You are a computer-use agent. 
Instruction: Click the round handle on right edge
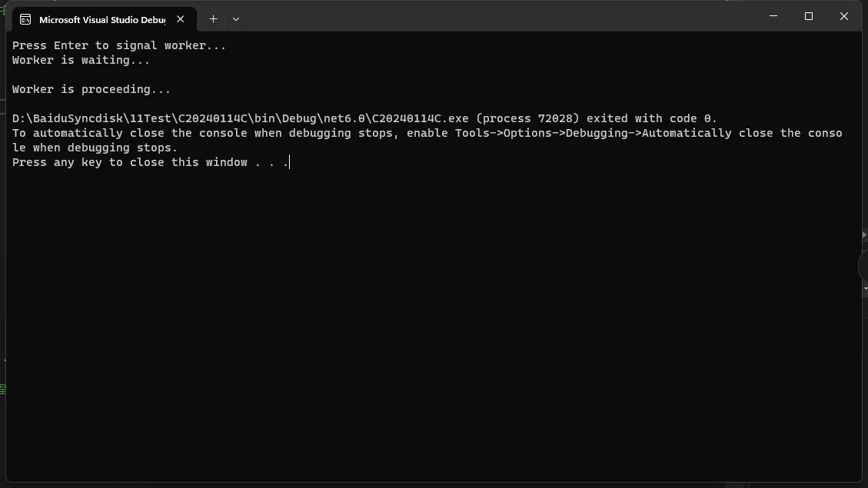[863, 266]
